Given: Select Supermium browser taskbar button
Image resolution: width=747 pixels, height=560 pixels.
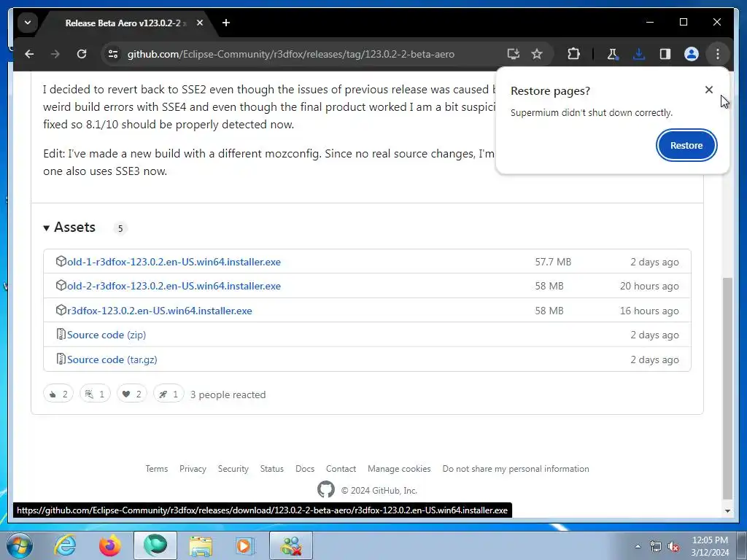Looking at the screenshot, I should (155, 545).
